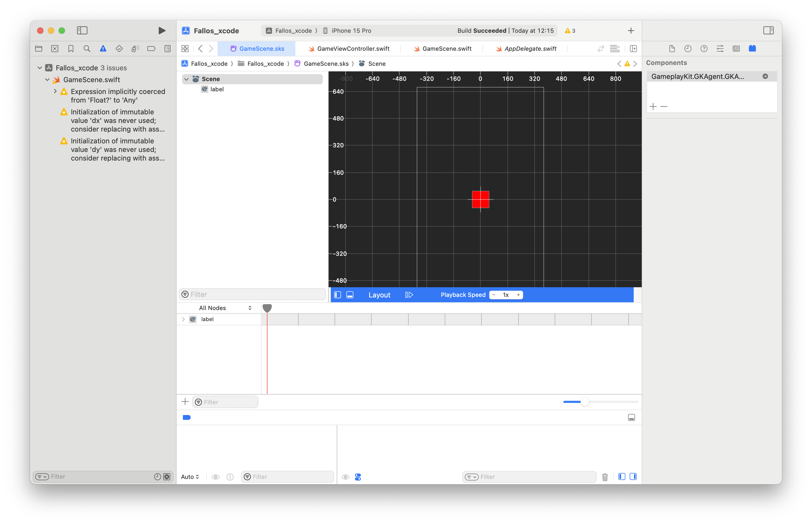Viewport: 812px width, 524px height.
Task: Add a component with plus
Action: click(653, 107)
